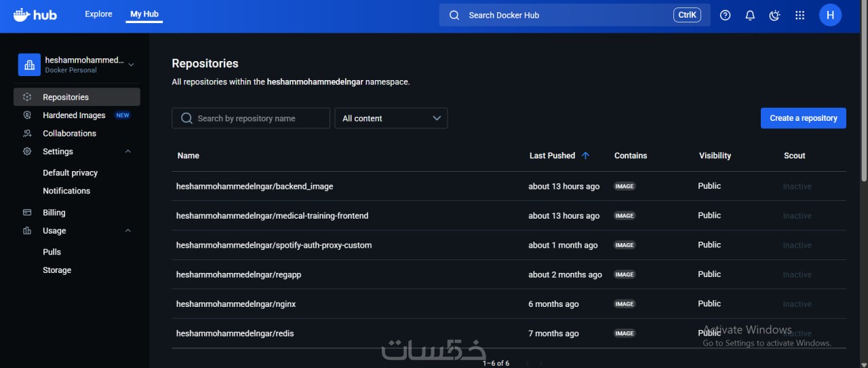Screen dimensions: 868x368
Task: Click the Billing card icon
Action: click(27, 213)
